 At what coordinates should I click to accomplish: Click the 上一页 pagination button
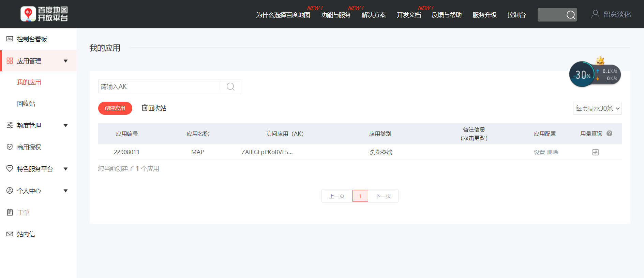tap(337, 196)
